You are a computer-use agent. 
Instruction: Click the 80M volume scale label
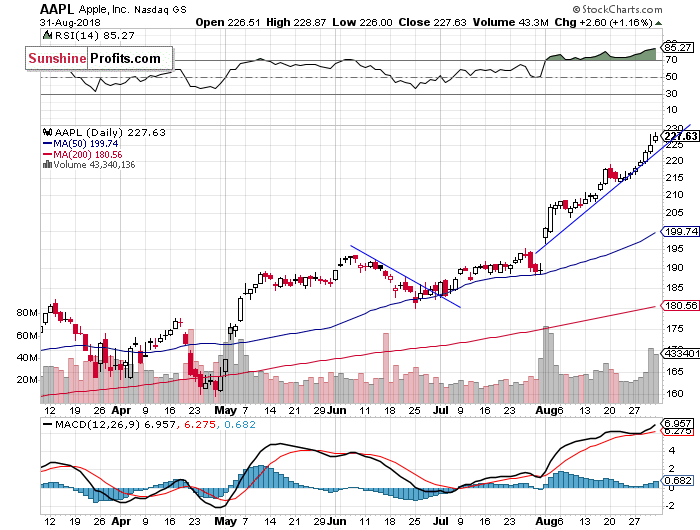pos(27,313)
